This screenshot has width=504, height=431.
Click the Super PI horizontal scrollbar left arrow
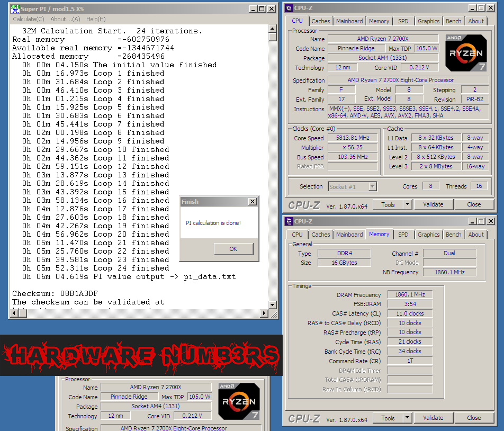coord(14,313)
